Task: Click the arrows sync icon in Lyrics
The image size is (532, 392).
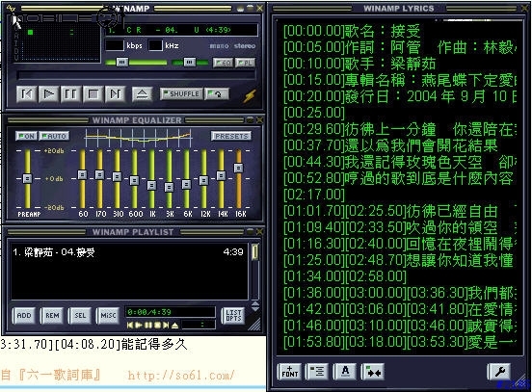Action: pos(373,372)
